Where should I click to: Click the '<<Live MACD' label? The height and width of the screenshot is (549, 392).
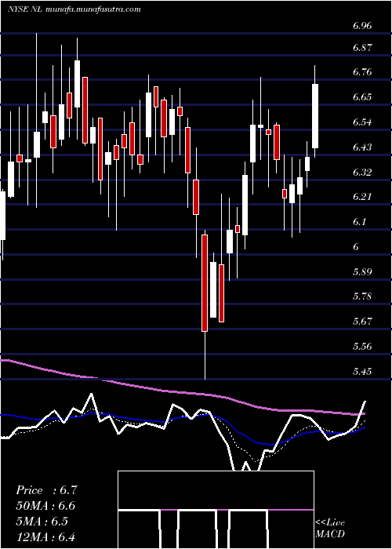point(330,529)
